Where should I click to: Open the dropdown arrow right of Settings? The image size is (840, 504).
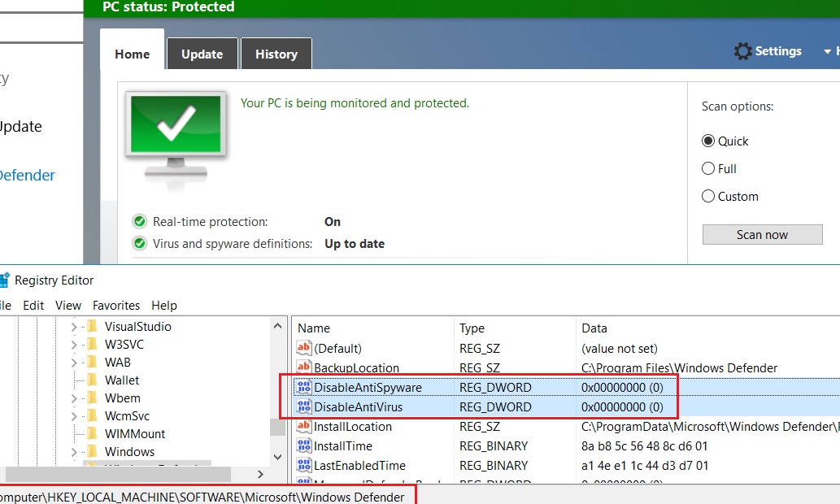click(827, 51)
